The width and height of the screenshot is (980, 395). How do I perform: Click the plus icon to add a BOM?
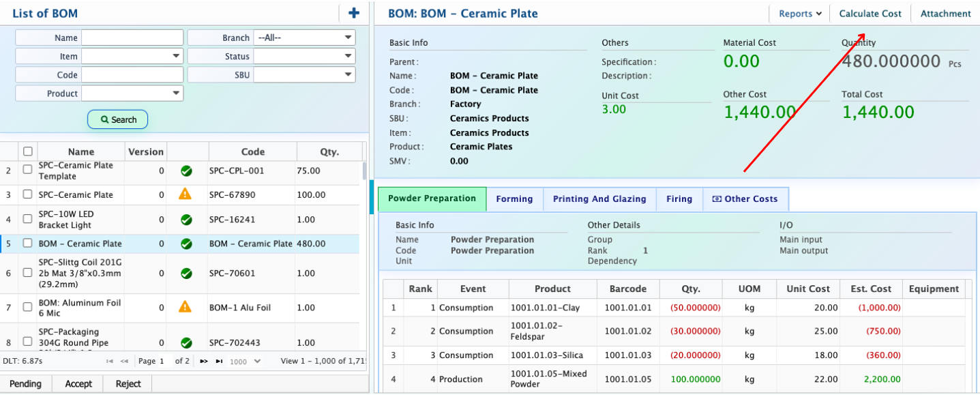[353, 13]
